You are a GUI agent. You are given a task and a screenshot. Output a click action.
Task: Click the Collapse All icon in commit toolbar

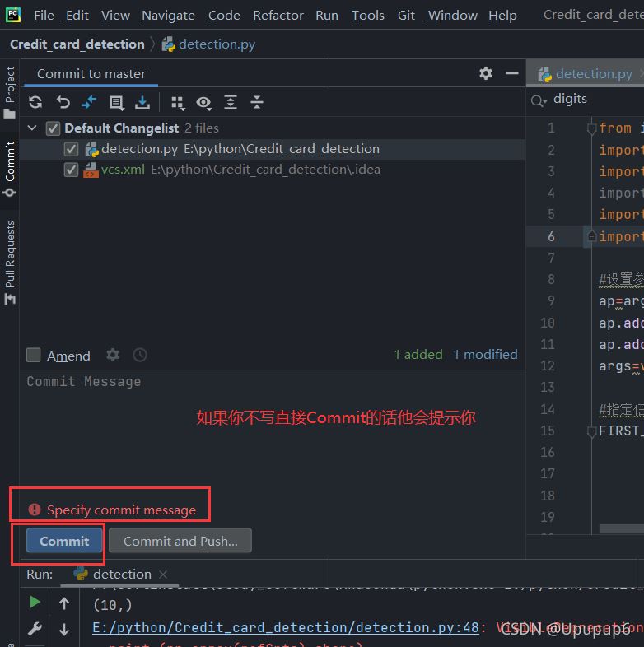point(257,102)
